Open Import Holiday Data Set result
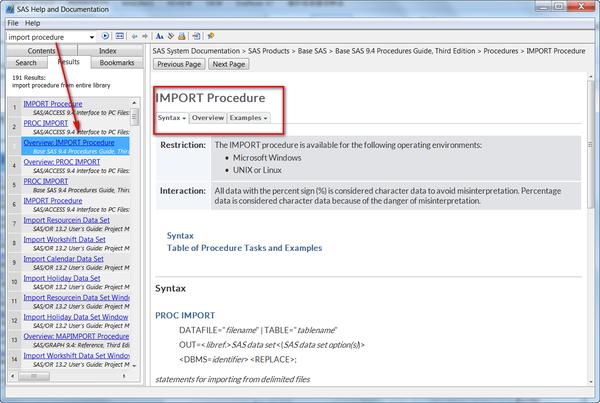The height and width of the screenshot is (403, 600). pos(62,278)
